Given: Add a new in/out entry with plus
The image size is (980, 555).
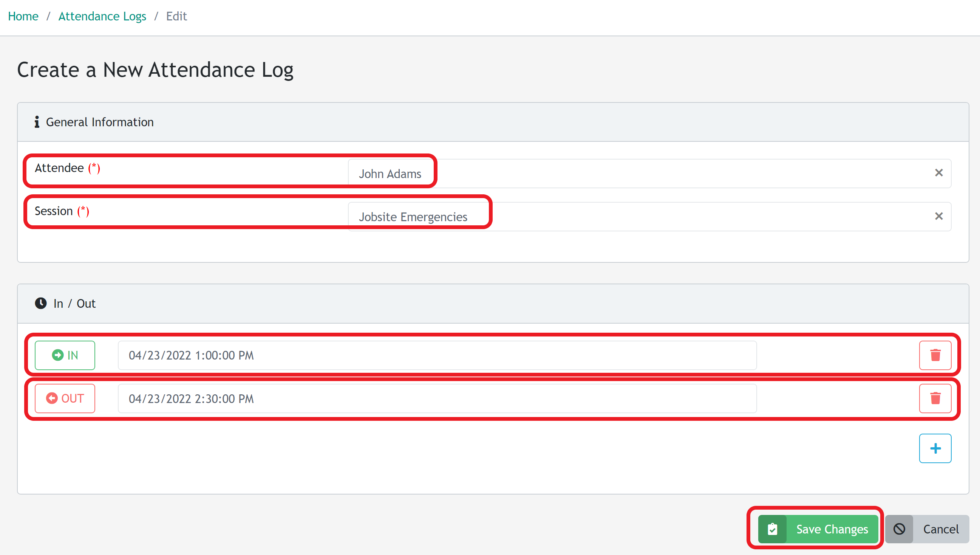Looking at the screenshot, I should 935,448.
